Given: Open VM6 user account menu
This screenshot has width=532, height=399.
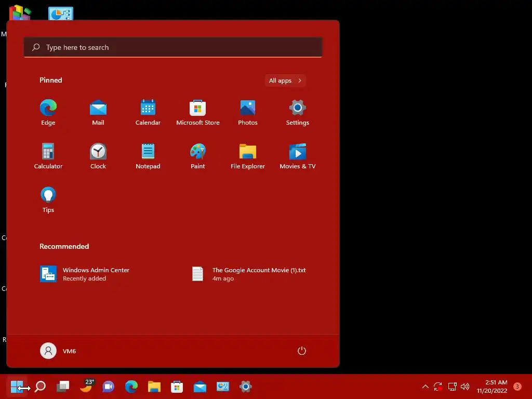Looking at the screenshot, I should [x=58, y=351].
